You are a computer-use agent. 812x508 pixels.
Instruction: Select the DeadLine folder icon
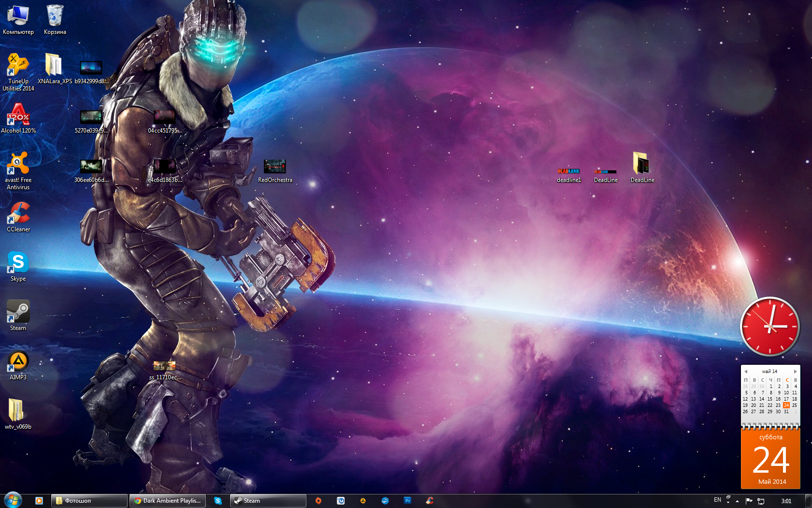(642, 167)
